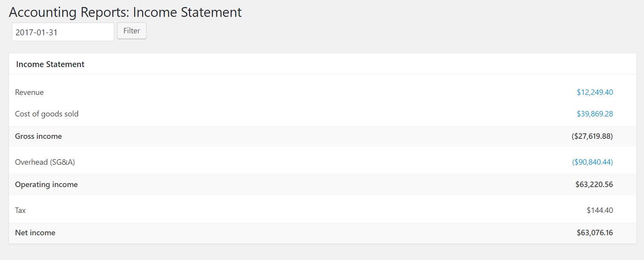Select the Gross income value ($27,619.88)

[592, 136]
